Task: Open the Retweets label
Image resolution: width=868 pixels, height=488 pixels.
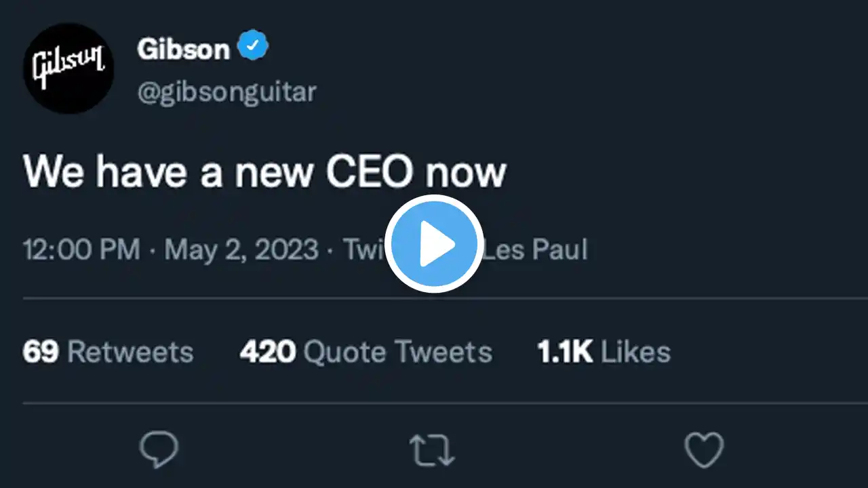Action: [x=130, y=352]
